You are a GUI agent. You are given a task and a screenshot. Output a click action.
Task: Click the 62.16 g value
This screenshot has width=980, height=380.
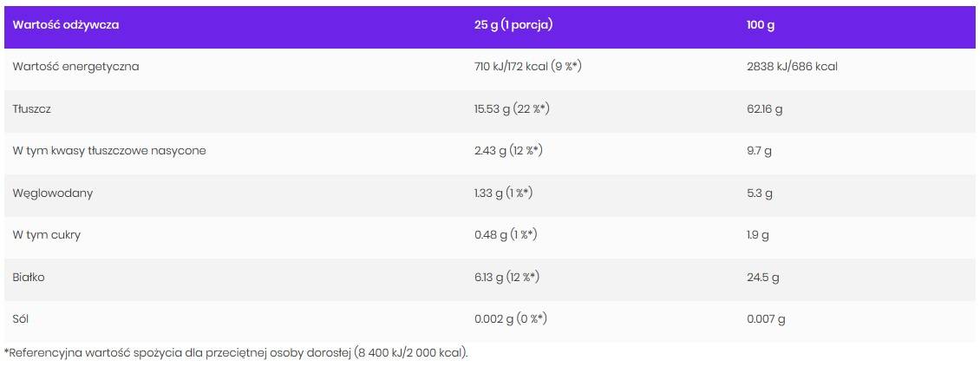[765, 109]
